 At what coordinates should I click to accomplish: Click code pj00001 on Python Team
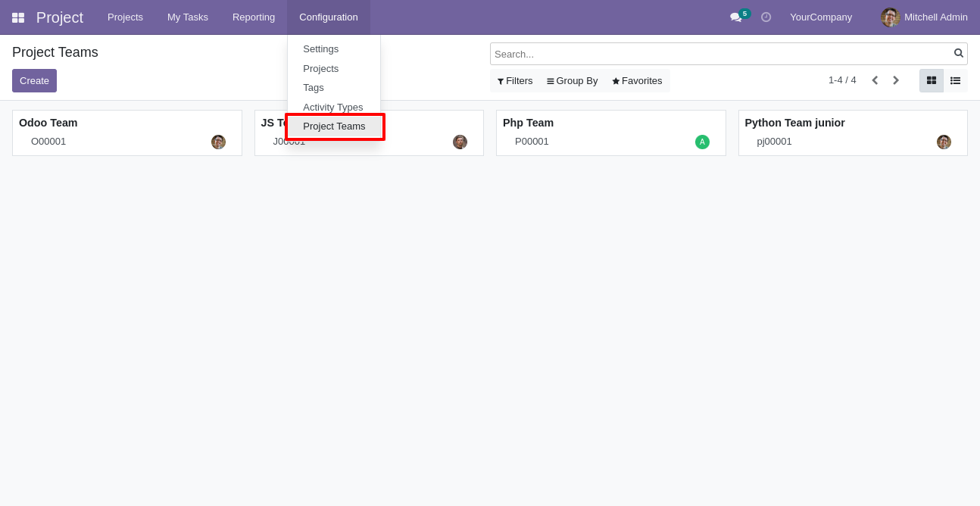coord(774,142)
